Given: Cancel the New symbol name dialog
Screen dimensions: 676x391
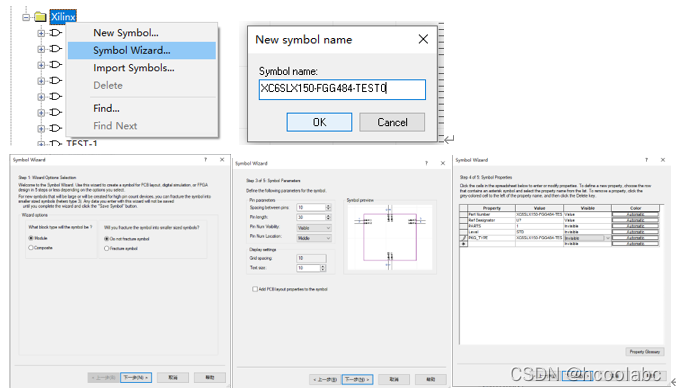Looking at the screenshot, I should coord(392,122).
